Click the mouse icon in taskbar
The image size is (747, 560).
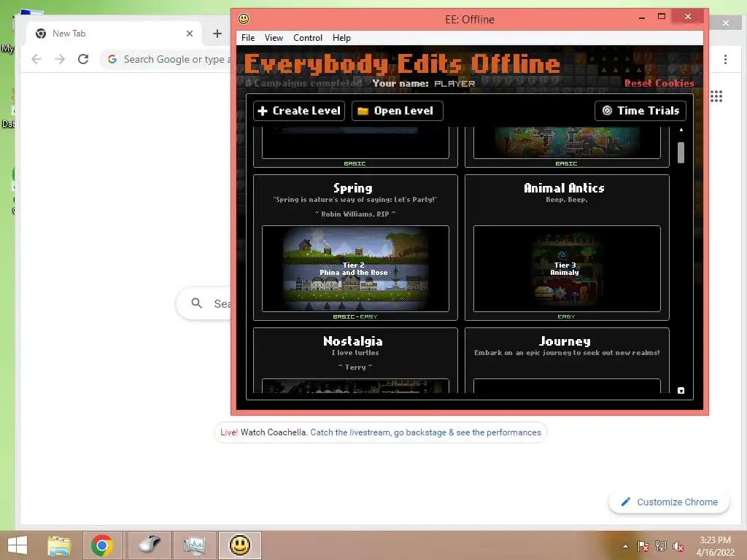coord(149,545)
